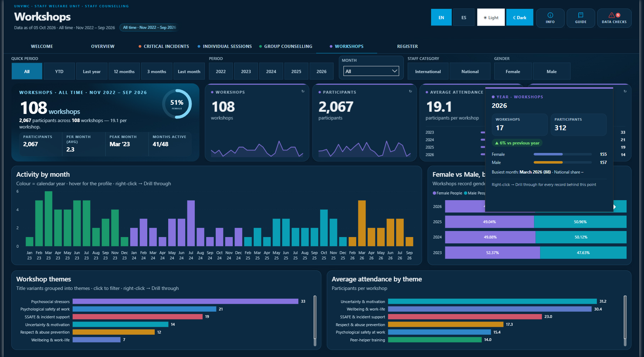Set language to EN
The height and width of the screenshot is (357, 644).
441,17
